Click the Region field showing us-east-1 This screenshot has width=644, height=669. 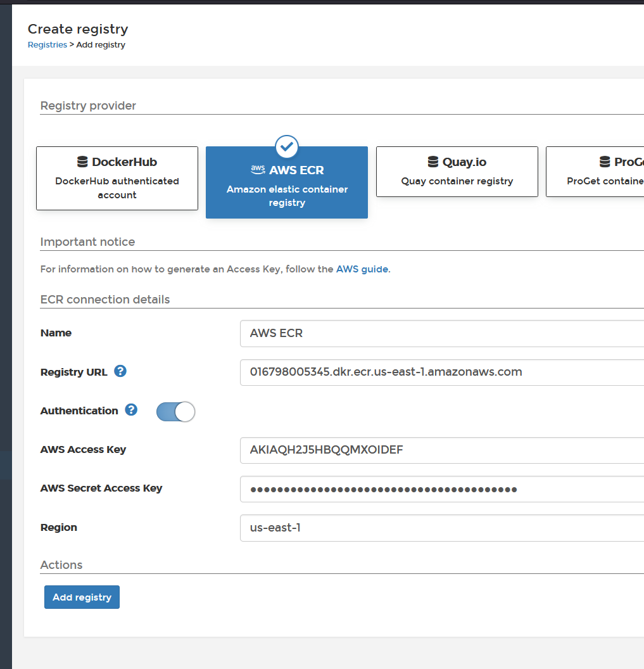pyautogui.click(x=442, y=528)
